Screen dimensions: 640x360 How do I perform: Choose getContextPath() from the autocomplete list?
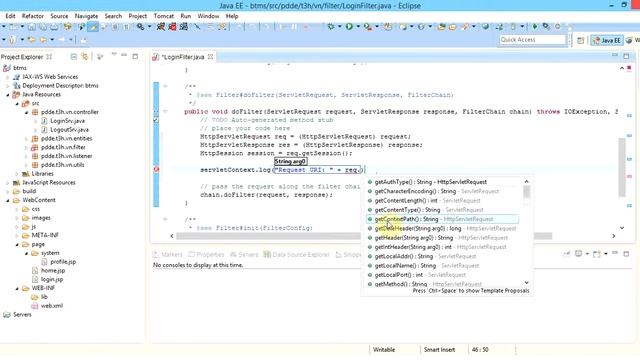[442, 219]
